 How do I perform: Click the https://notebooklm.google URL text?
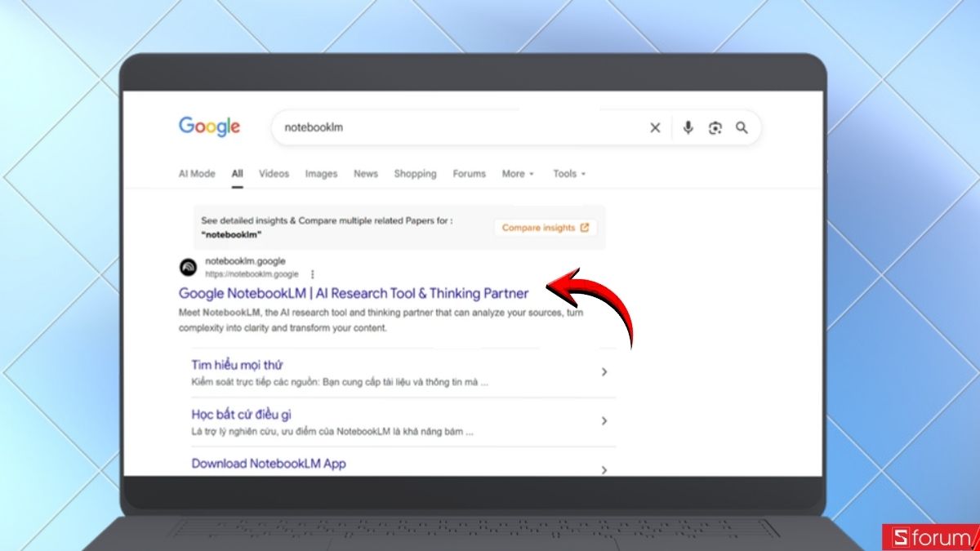click(x=252, y=274)
